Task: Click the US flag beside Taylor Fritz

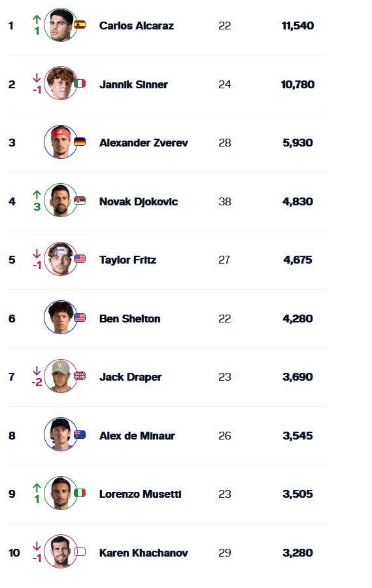Action: (x=80, y=259)
